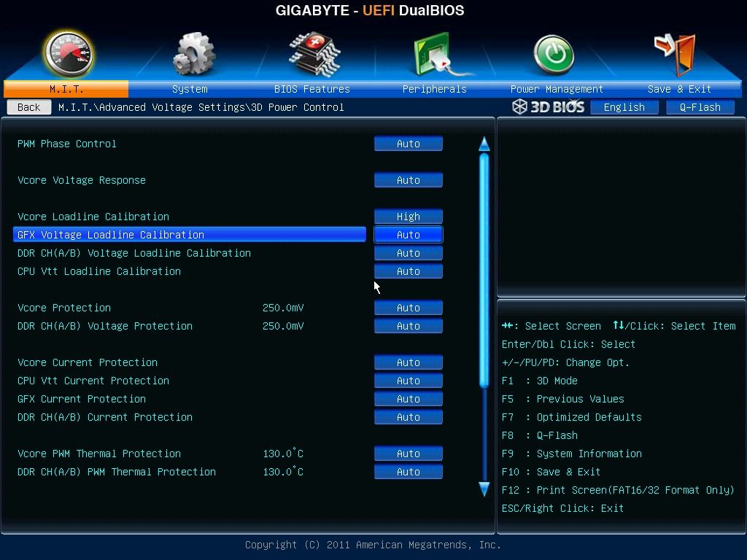747x560 pixels.
Task: Select the GFX Current Protection label
Action: click(82, 399)
